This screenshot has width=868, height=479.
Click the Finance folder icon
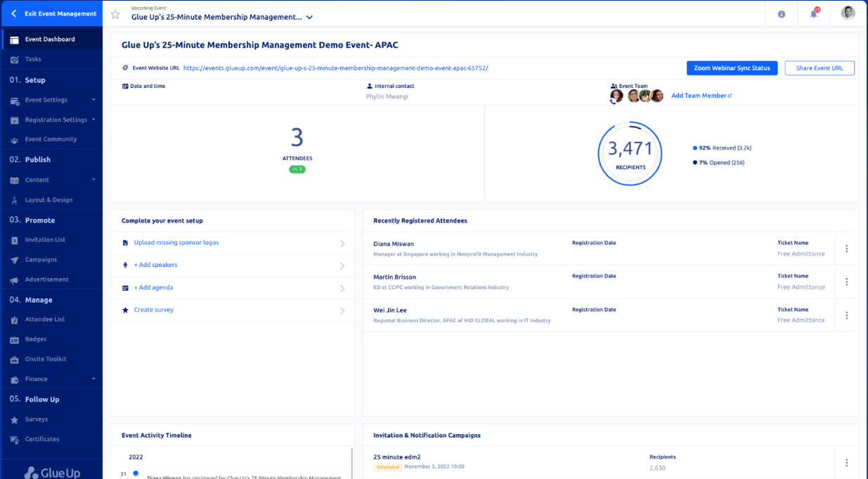pyautogui.click(x=14, y=379)
